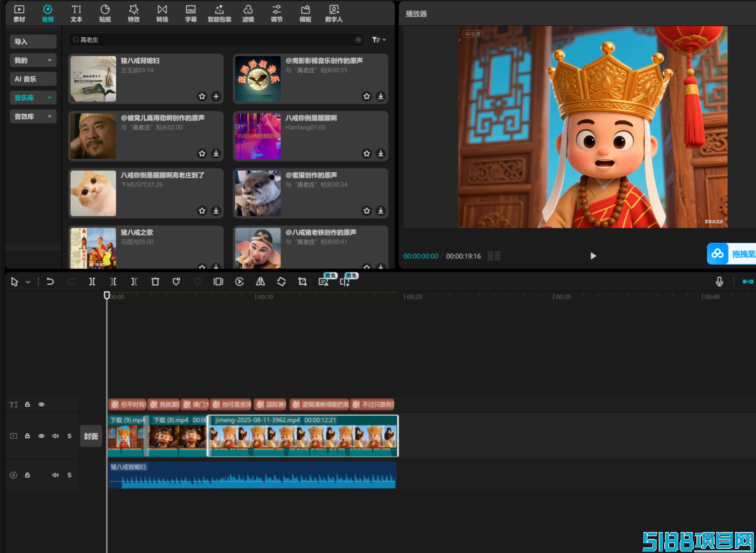Select the jimeng-2025-08-11-3962.mp4 clip
Viewport: 756px width, 553px height.
(x=303, y=436)
